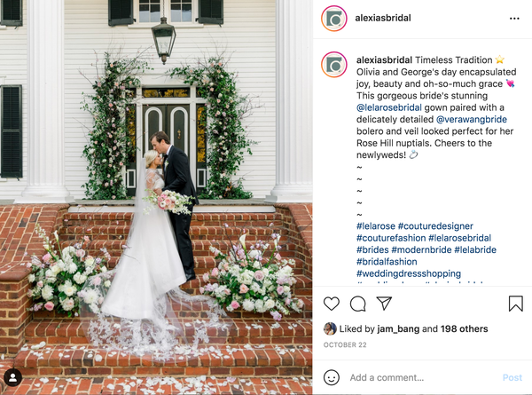Save post with the bookmark icon
This screenshot has height=395, width=532.
coord(515,304)
